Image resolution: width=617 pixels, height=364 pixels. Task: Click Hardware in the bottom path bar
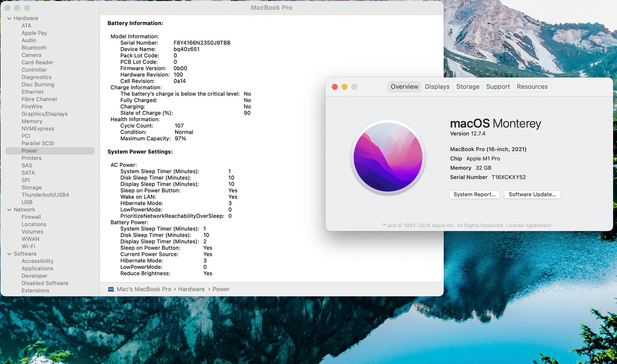tap(191, 289)
